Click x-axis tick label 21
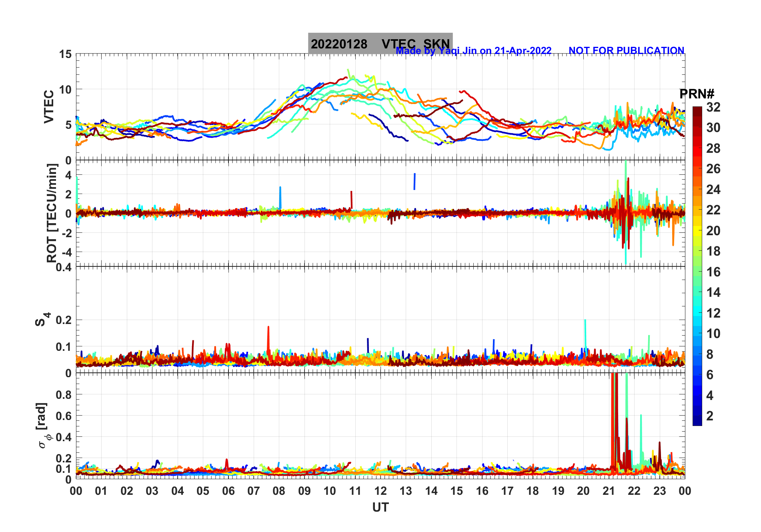 (609, 491)
